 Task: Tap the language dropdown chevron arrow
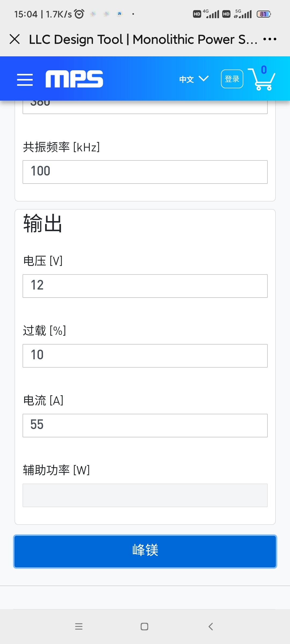point(204,79)
